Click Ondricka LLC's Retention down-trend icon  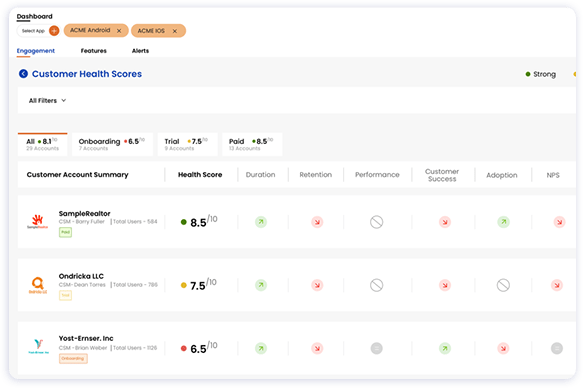pyautogui.click(x=317, y=285)
